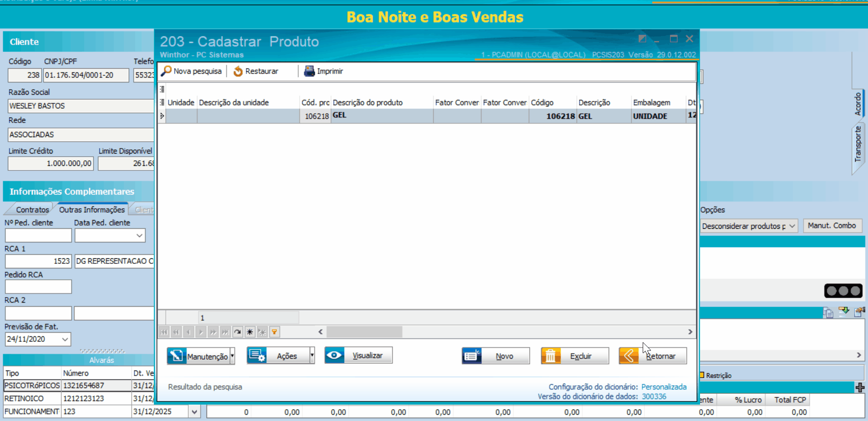Screen dimensions: 868x421
Task: Click grid horizontal scrollbar right arrow
Action: click(x=690, y=332)
